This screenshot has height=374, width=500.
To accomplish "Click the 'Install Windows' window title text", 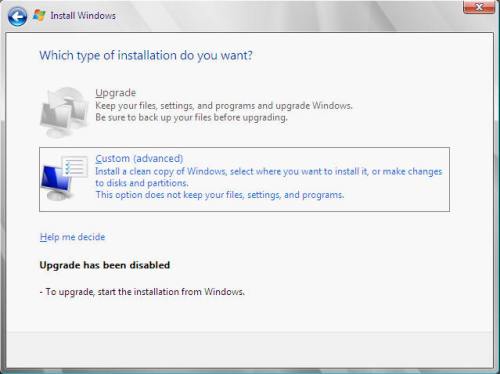I will click(x=83, y=16).
